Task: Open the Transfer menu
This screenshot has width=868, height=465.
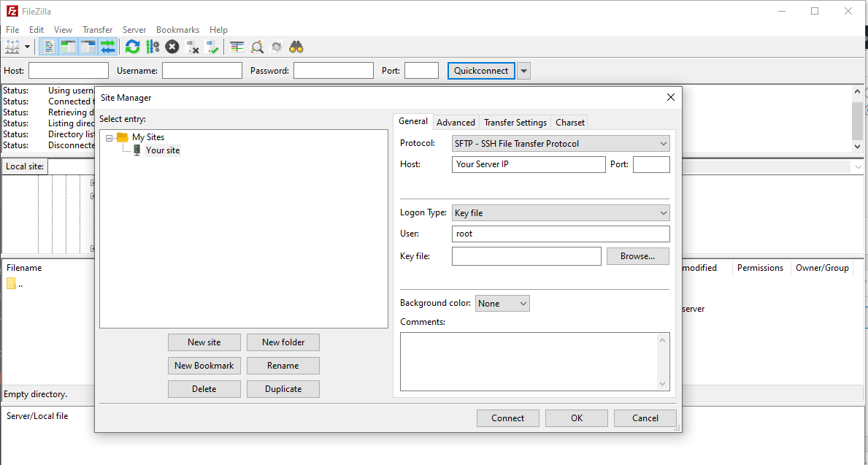Action: [x=97, y=30]
